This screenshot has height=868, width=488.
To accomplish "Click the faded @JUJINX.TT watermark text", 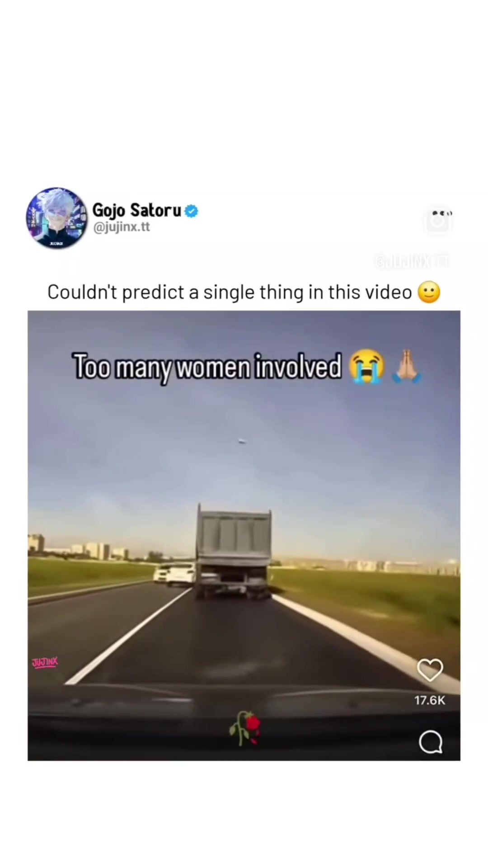I will coord(412,261).
